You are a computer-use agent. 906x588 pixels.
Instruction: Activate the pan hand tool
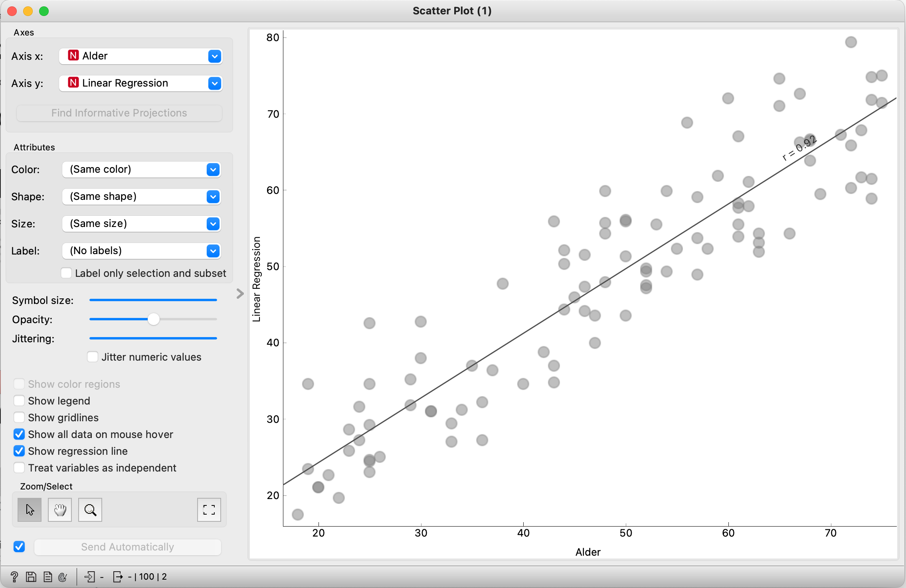60,510
